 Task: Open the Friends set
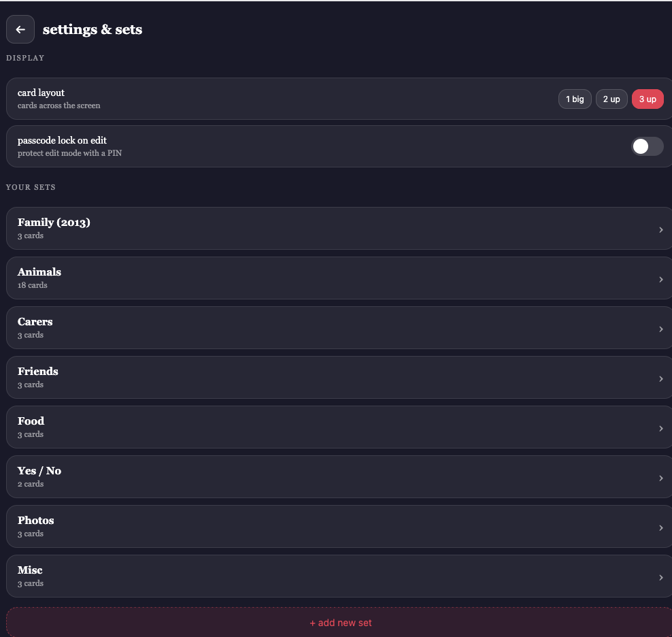coord(38,372)
